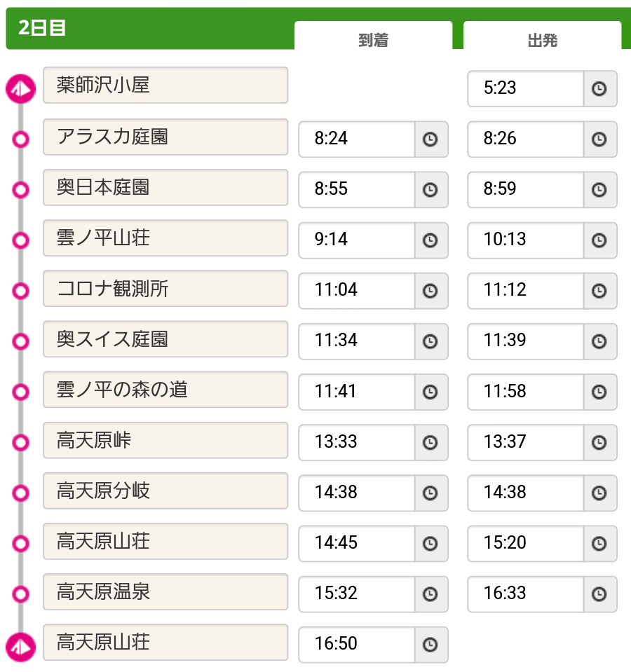Click the tent start marker beside 薬師沢小屋

(x=20, y=89)
